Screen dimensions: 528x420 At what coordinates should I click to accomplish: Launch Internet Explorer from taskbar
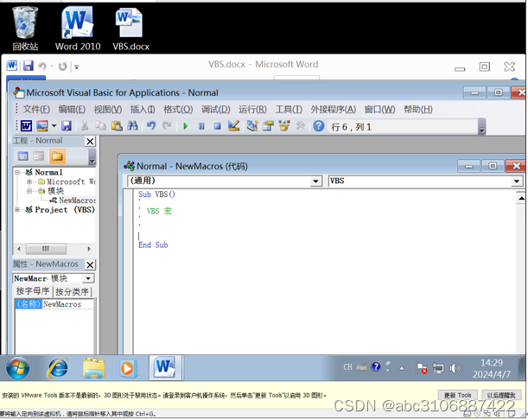click(58, 368)
